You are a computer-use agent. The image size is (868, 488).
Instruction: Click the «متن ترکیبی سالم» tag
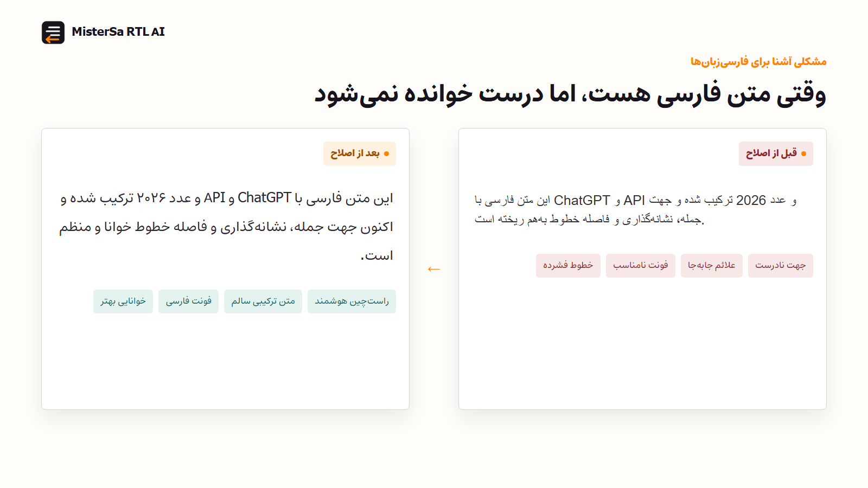pos(263,301)
